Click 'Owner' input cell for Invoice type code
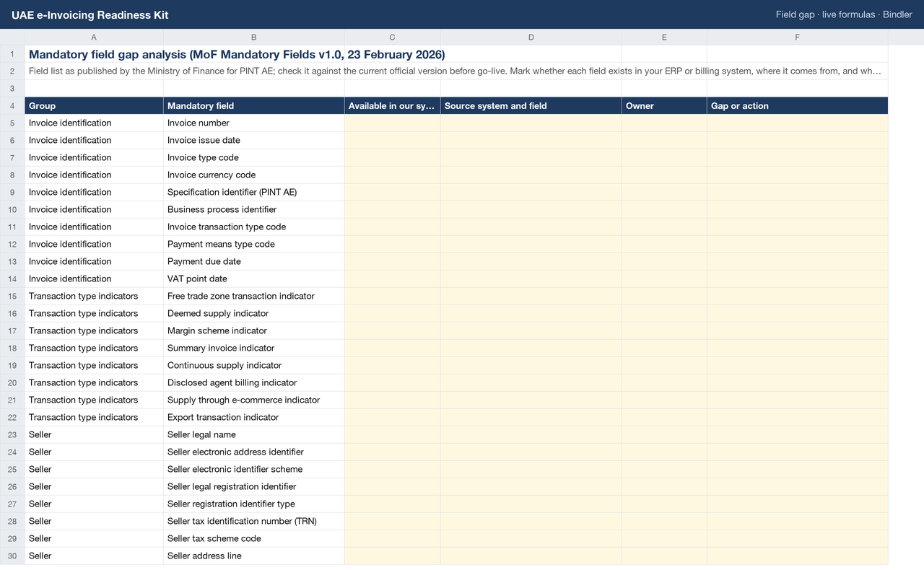This screenshot has height=570, width=924. click(x=664, y=157)
